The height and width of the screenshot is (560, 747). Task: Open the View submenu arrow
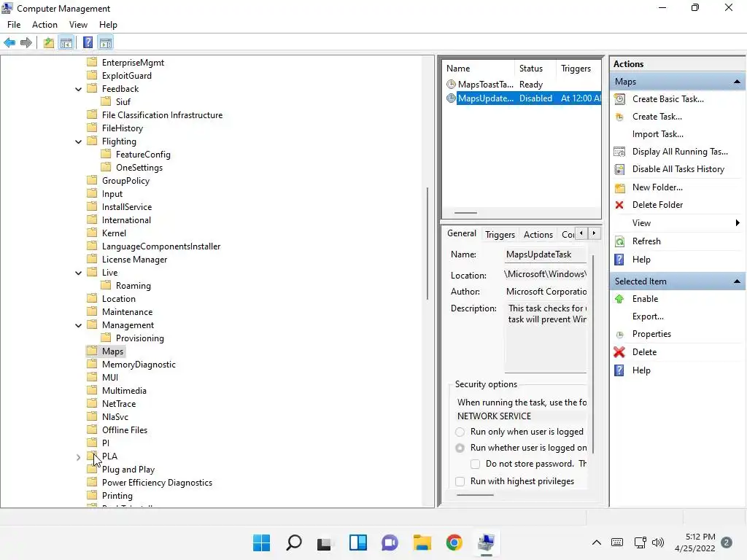point(738,223)
